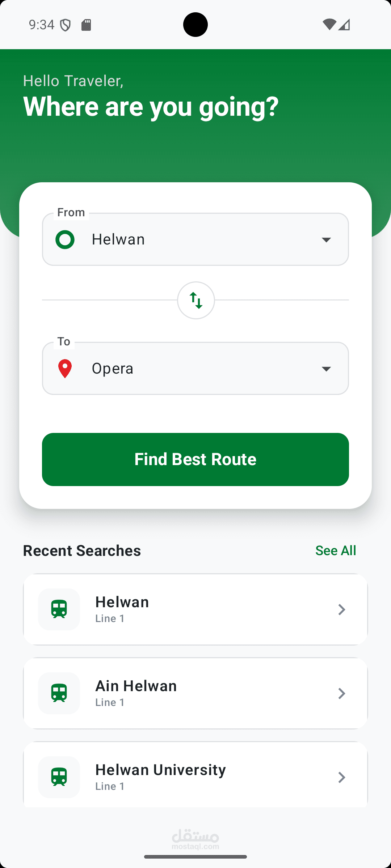
Task: Tap the train icon beside Ain Helwan
Action: [59, 693]
